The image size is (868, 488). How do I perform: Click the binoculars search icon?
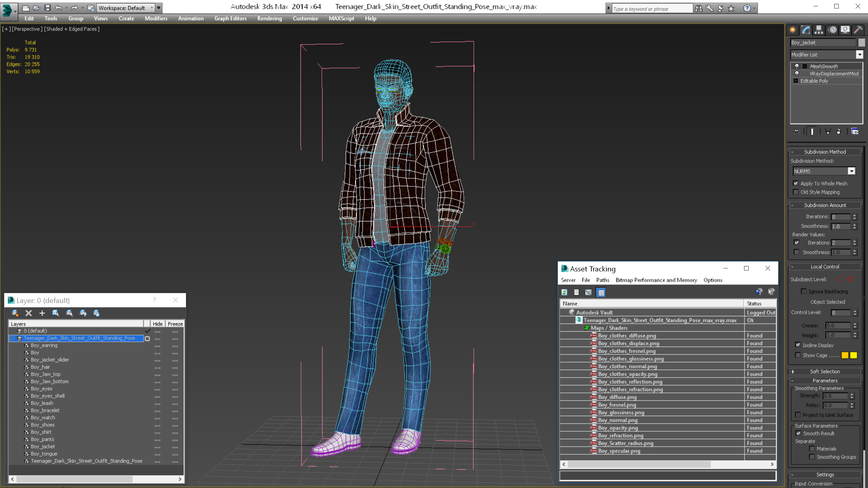click(x=699, y=8)
